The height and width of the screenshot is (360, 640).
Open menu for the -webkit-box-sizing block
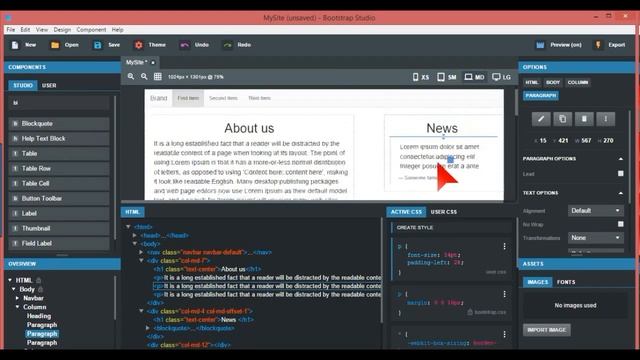[504, 334]
